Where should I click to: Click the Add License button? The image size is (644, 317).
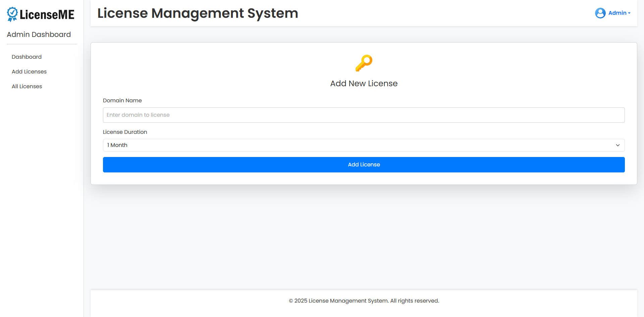364,164
